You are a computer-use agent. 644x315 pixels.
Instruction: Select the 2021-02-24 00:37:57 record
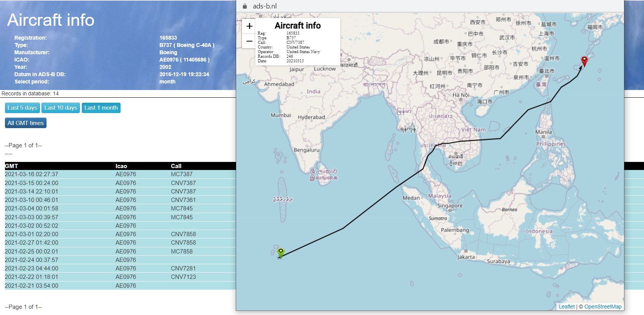120,260
